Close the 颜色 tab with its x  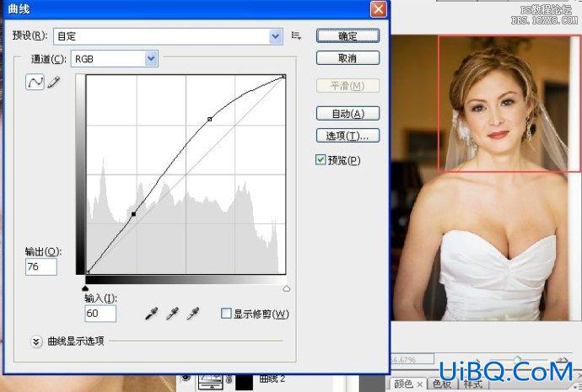[420, 384]
